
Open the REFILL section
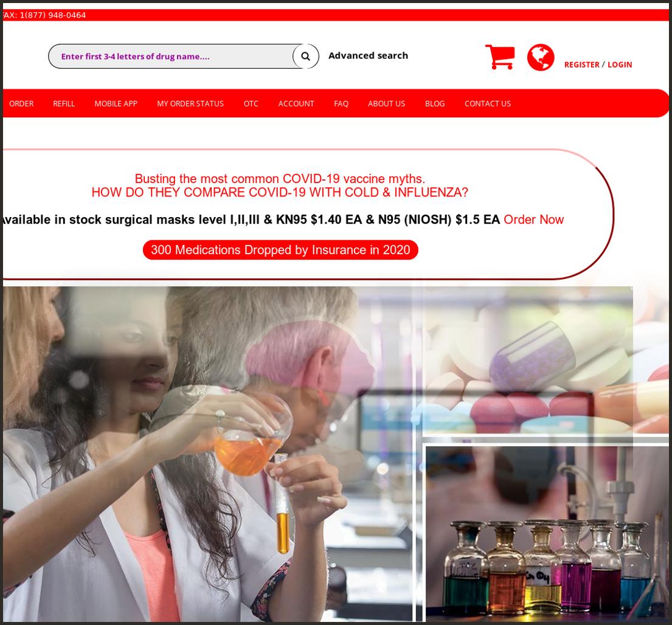64,103
